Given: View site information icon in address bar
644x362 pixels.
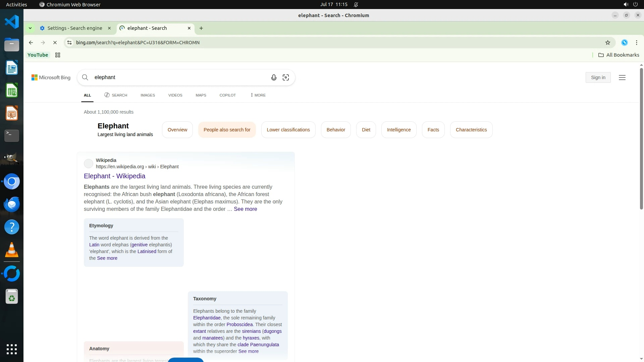Looking at the screenshot, I should 69,43.
